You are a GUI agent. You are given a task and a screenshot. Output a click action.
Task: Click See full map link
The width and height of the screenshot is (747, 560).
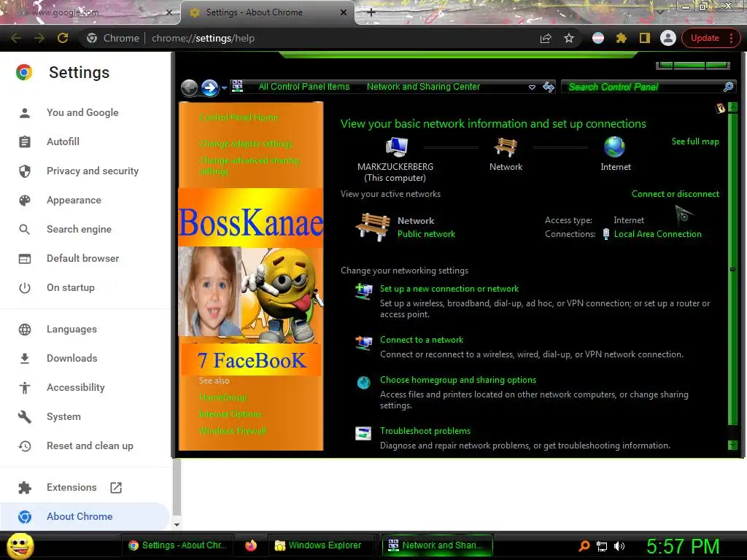coord(695,141)
